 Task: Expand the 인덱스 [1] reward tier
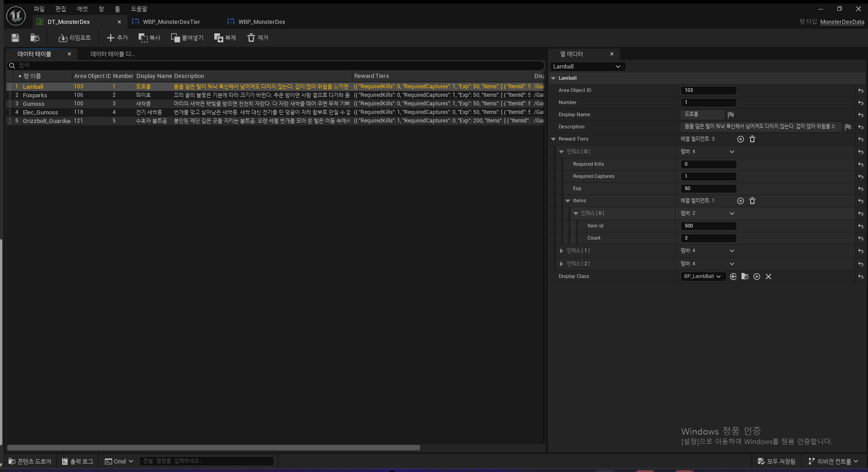click(x=561, y=251)
